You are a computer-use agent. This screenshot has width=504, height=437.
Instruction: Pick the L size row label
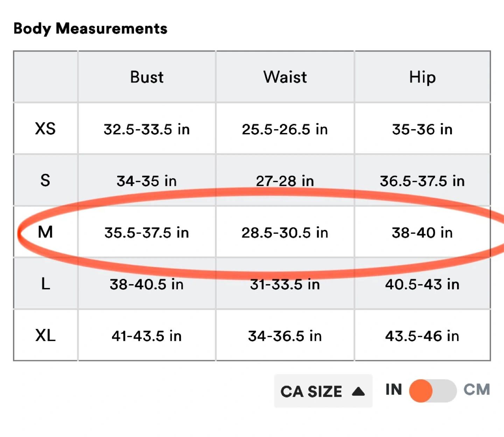[45, 284]
